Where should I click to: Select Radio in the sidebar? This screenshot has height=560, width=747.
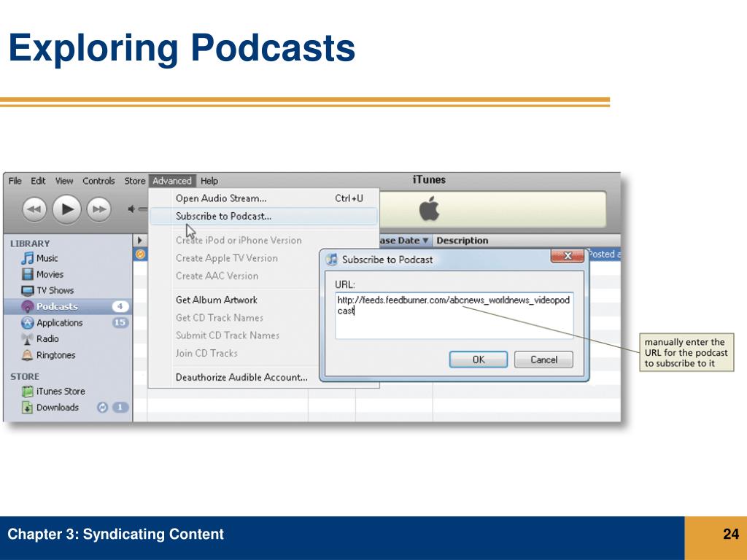68,339
